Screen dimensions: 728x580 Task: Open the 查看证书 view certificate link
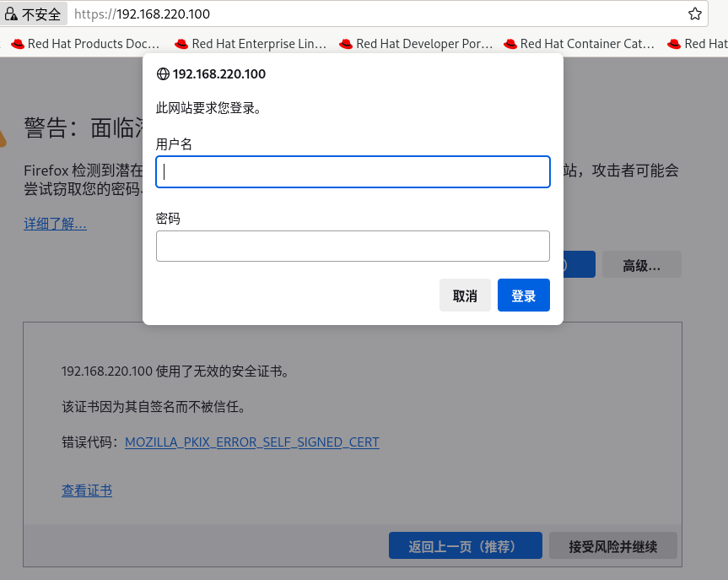pyautogui.click(x=87, y=491)
